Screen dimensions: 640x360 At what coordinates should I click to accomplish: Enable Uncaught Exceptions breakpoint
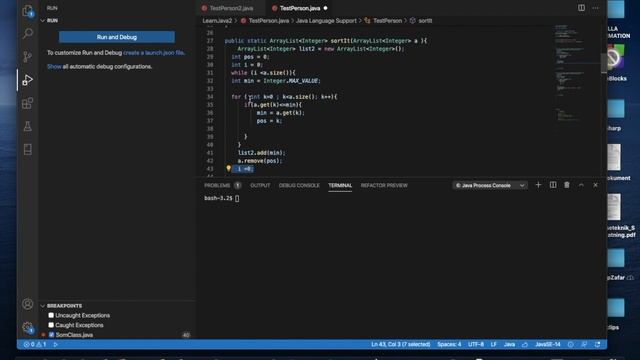(x=51, y=315)
